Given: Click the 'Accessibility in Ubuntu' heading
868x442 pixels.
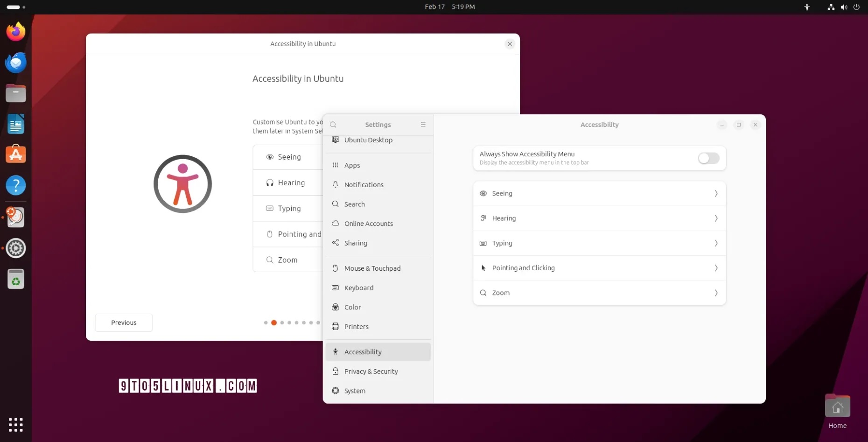Looking at the screenshot, I should tap(298, 78).
